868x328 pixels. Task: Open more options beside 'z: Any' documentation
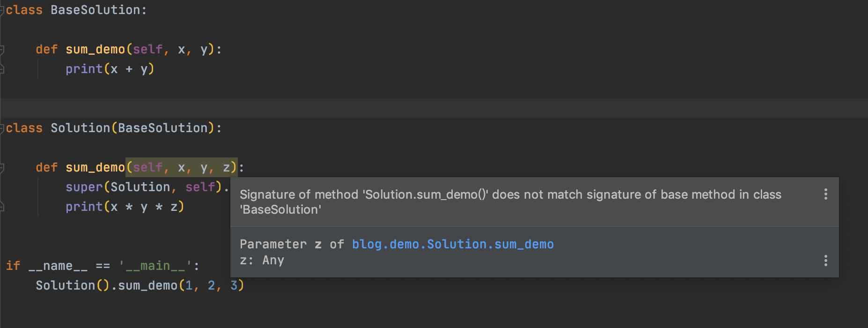(x=826, y=261)
